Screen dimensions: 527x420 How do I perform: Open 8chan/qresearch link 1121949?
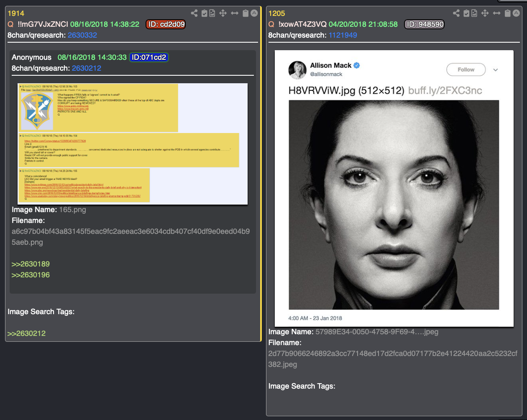pyautogui.click(x=343, y=35)
